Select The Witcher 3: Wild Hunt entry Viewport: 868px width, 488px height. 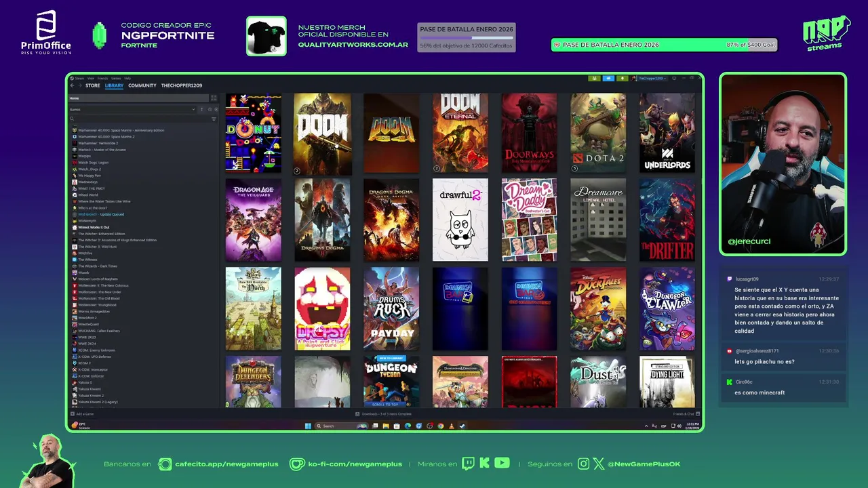(x=98, y=247)
